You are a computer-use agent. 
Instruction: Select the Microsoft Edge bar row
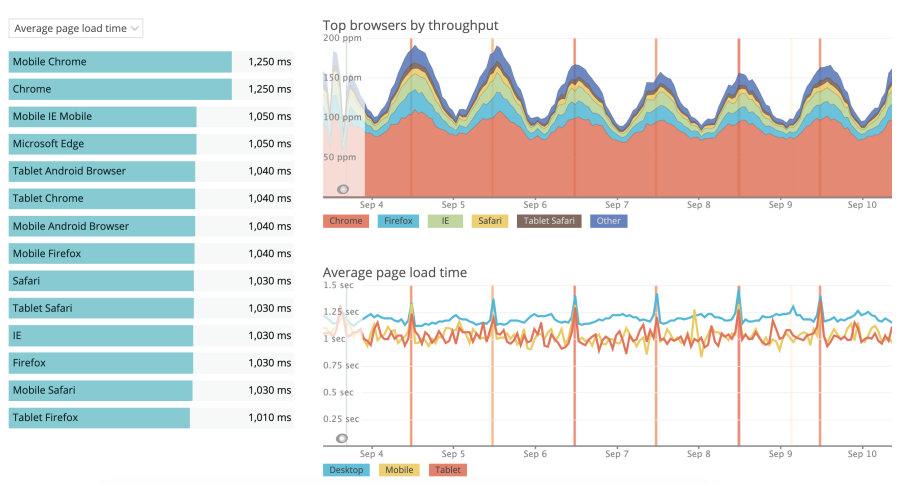tap(150, 144)
